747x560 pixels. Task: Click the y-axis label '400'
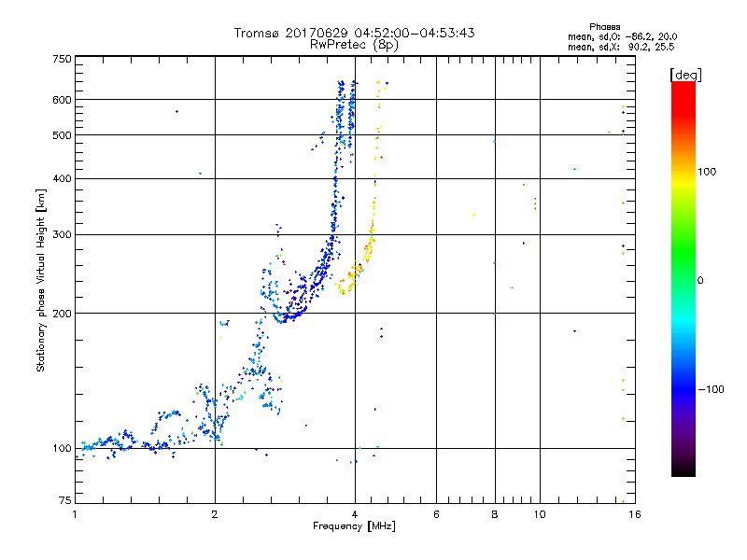coord(62,179)
